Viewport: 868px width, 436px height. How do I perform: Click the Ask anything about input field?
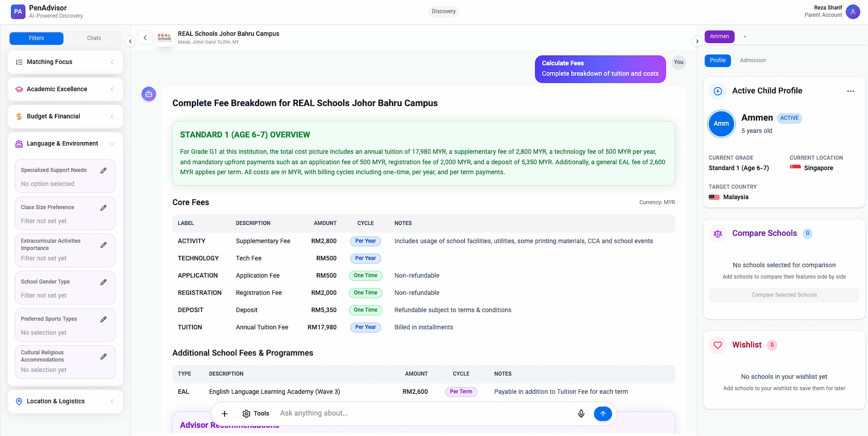[x=423, y=413]
